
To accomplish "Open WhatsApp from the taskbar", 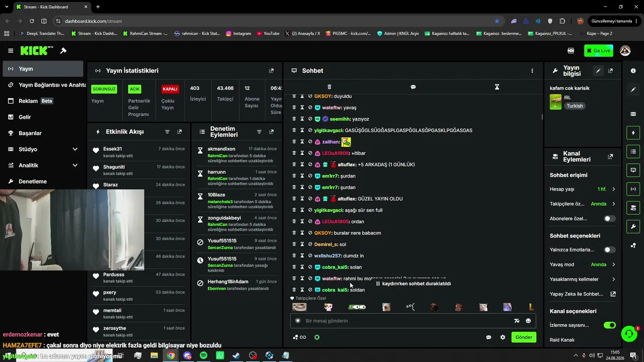I will coord(220,355).
